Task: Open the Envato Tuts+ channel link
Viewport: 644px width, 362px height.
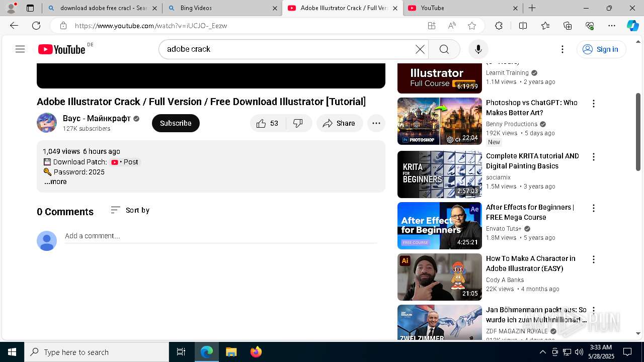Action: (x=504, y=229)
